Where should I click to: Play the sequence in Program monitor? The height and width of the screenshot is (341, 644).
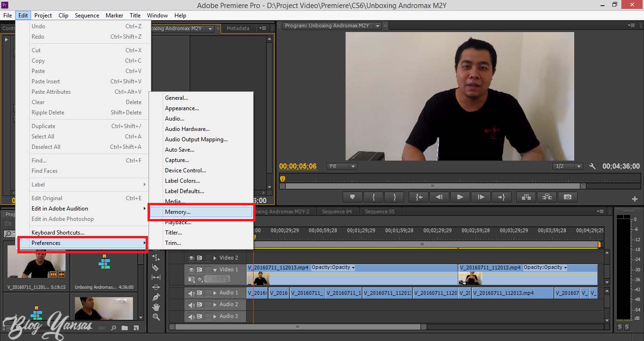pyautogui.click(x=460, y=197)
